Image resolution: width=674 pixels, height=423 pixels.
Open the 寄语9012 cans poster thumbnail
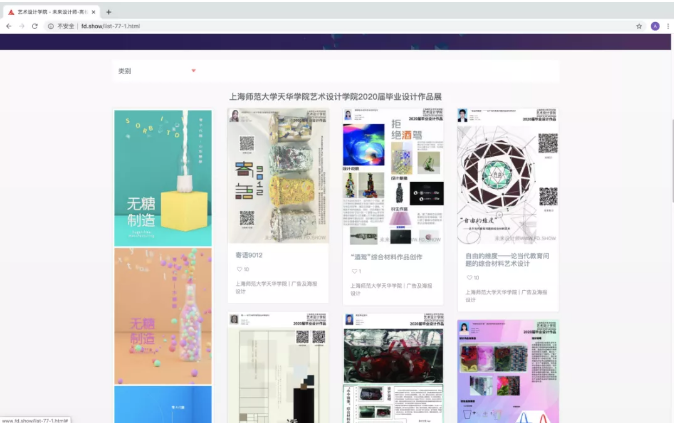[x=278, y=176]
